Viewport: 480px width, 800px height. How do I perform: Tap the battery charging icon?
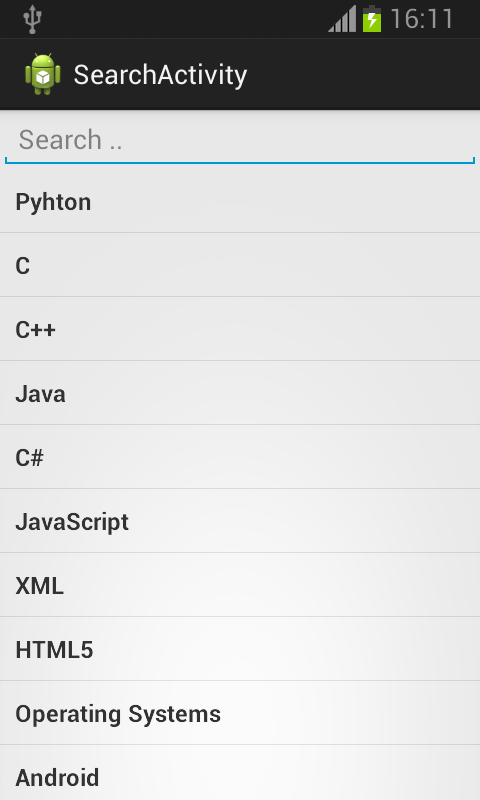(372, 19)
